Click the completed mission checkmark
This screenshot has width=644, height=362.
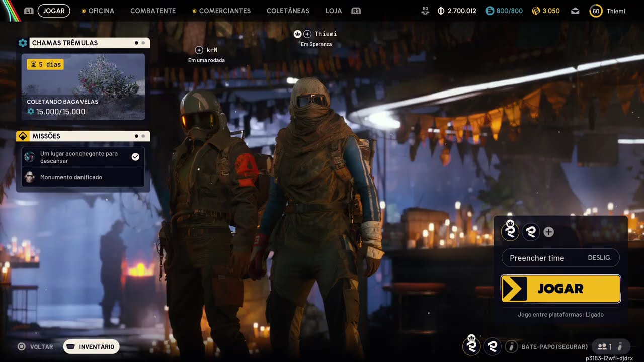(x=135, y=157)
